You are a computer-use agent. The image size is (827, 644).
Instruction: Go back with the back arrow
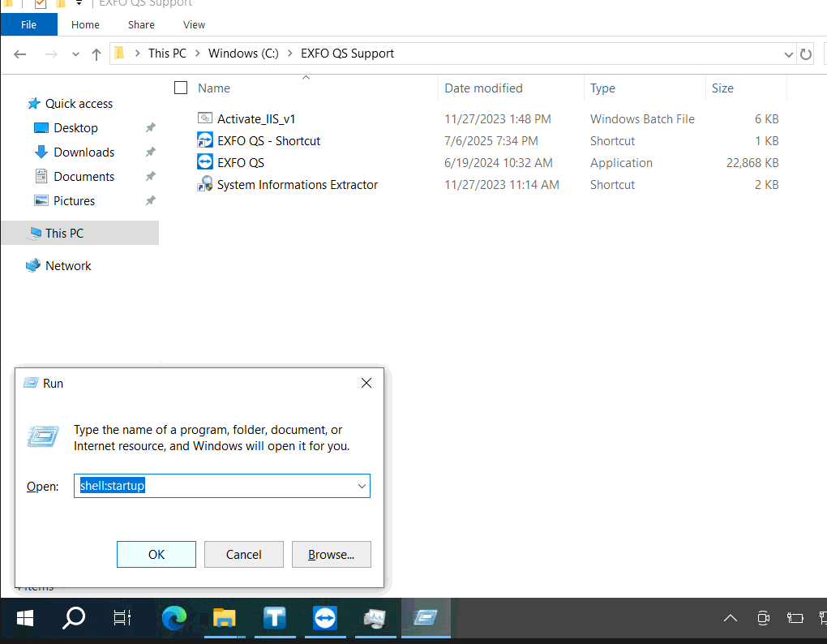pos(20,54)
